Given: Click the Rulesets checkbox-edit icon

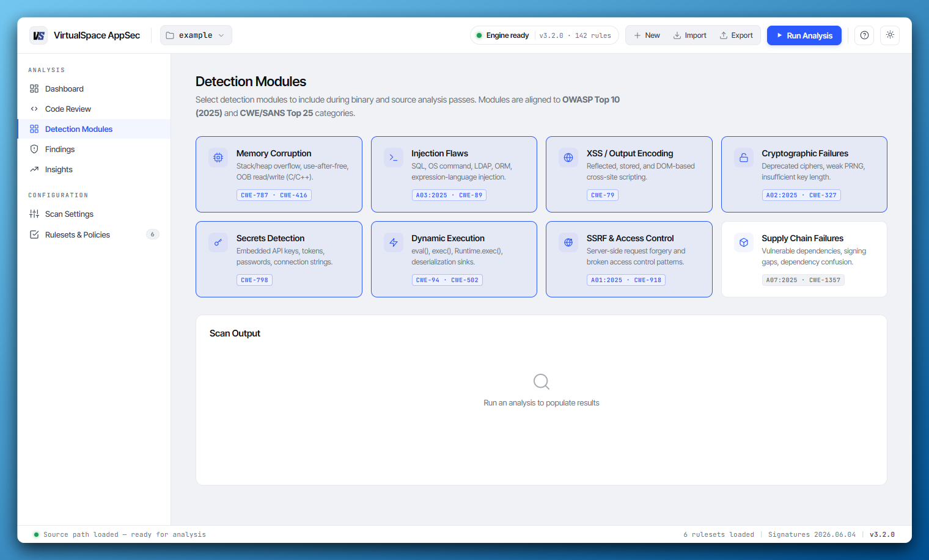Looking at the screenshot, I should point(34,235).
